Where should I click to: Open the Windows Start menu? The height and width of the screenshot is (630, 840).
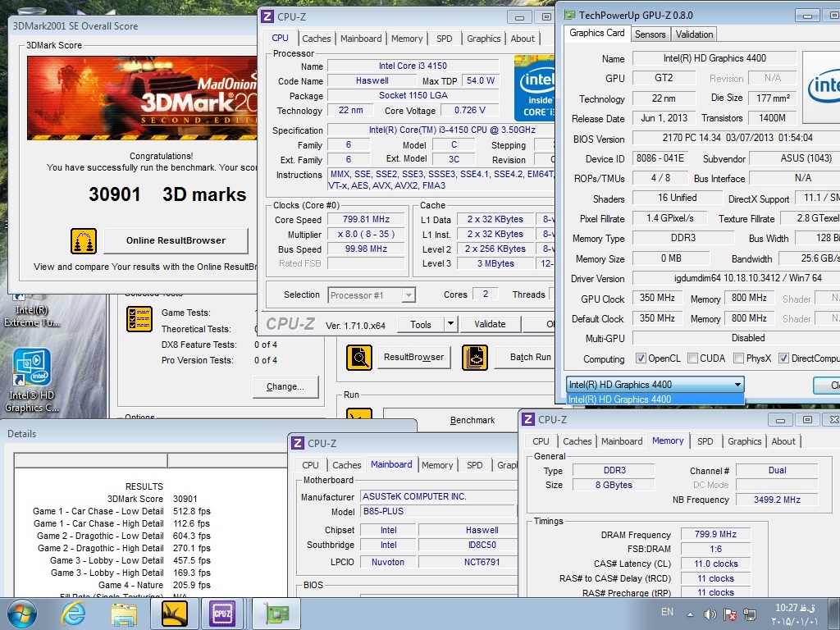(x=22, y=614)
